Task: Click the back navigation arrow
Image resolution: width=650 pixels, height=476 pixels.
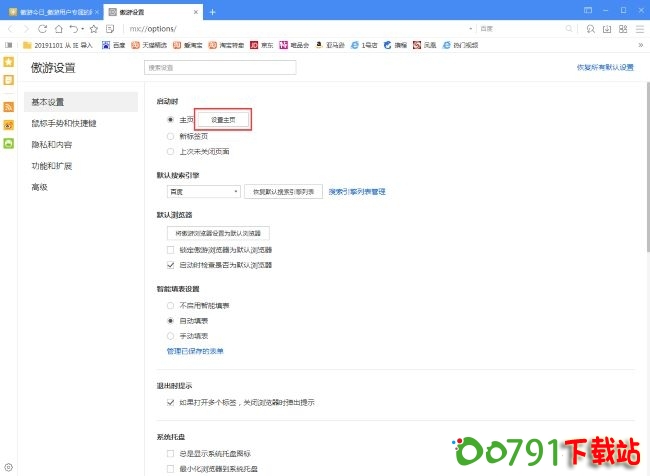Action: pyautogui.click(x=10, y=28)
